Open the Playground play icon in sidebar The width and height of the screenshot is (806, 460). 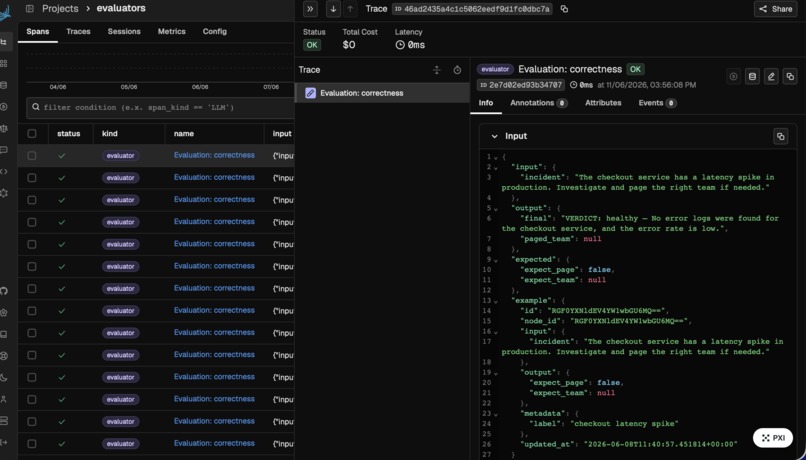[x=4, y=107]
